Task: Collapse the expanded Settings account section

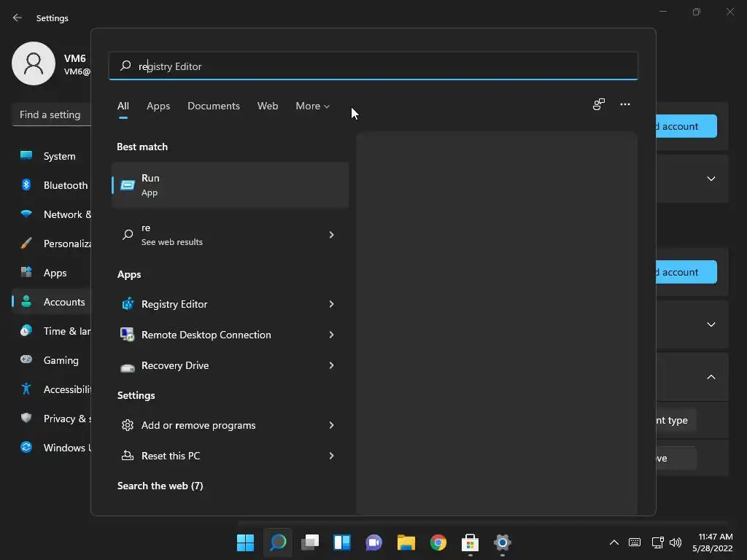Action: [711, 377]
